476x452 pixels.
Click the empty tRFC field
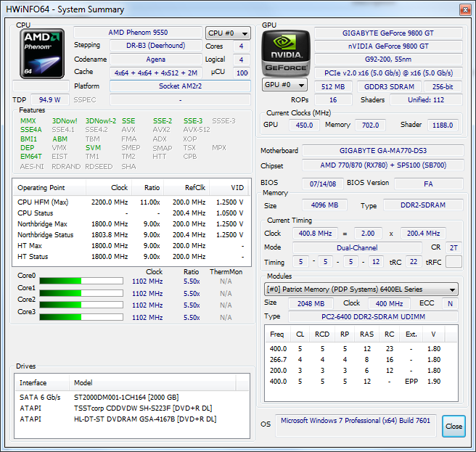click(x=454, y=262)
